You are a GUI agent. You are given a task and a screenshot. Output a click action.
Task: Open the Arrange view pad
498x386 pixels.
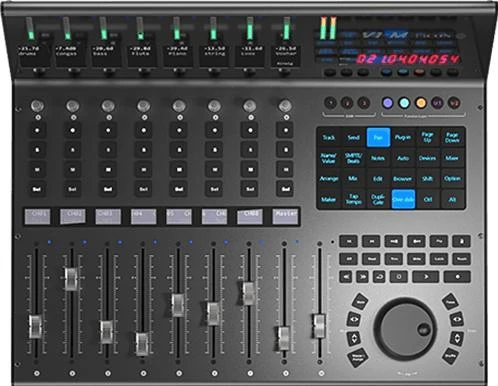328,179
